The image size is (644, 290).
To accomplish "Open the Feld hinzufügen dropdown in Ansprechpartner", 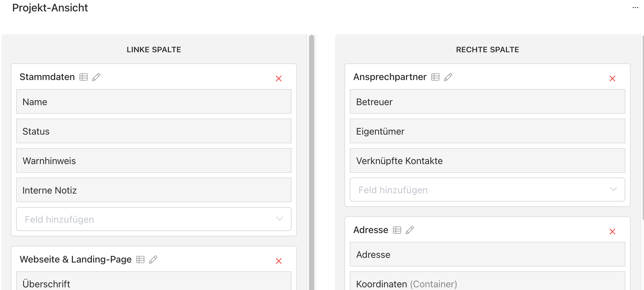I will click(488, 190).
